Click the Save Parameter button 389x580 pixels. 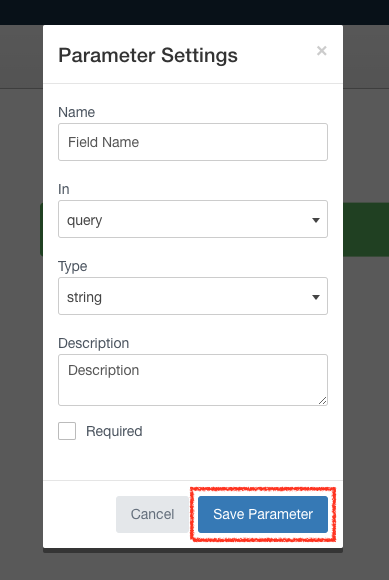pyautogui.click(x=263, y=514)
